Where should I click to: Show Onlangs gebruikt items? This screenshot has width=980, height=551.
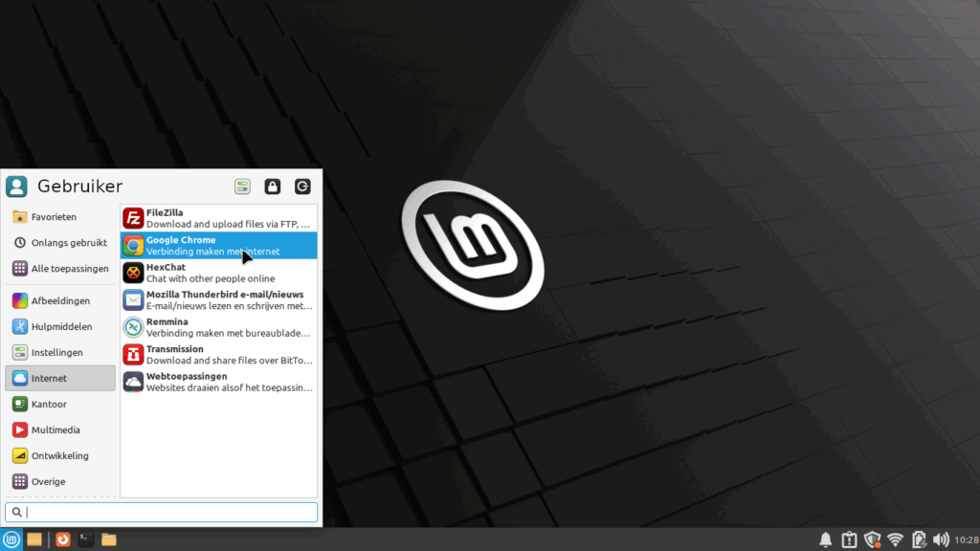tap(60, 242)
